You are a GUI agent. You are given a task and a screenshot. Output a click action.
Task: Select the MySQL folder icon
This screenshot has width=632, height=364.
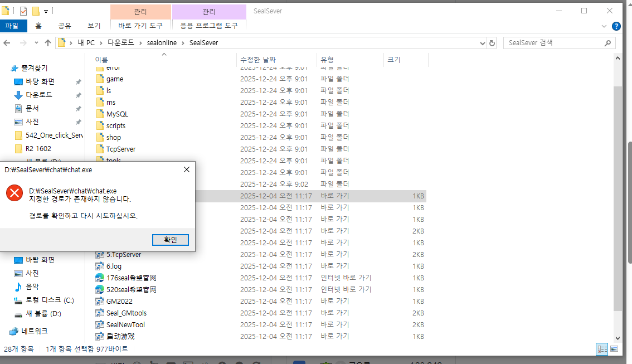point(100,114)
